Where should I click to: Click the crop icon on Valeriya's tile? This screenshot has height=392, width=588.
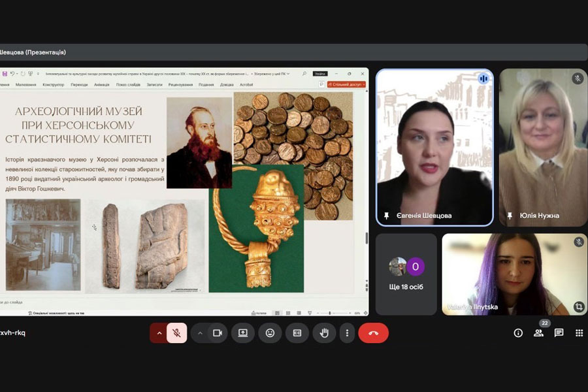point(578,306)
